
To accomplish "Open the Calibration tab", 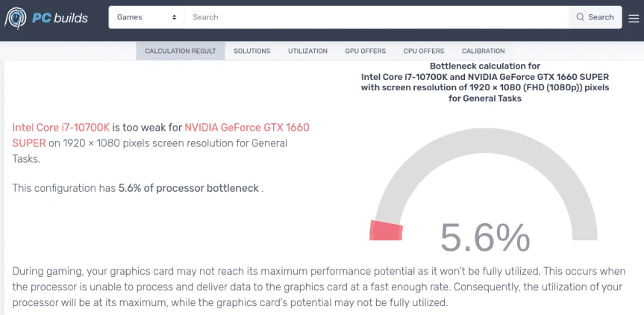I will [x=484, y=51].
